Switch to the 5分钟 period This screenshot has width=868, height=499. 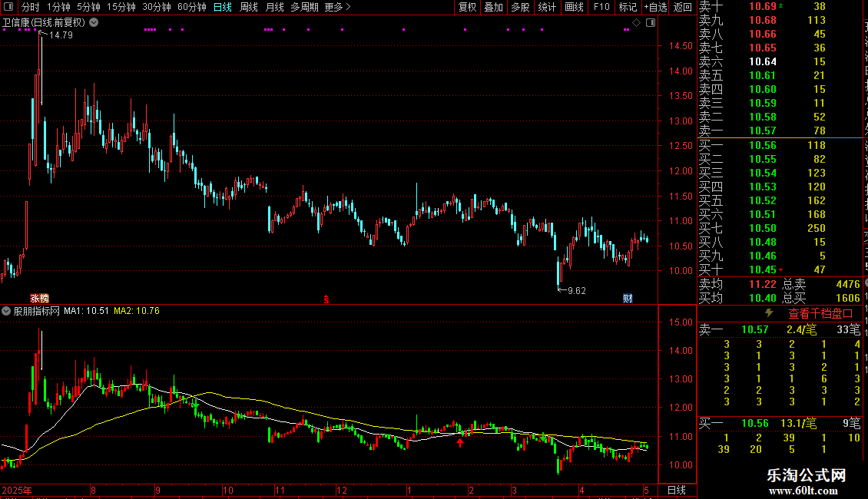(88, 7)
